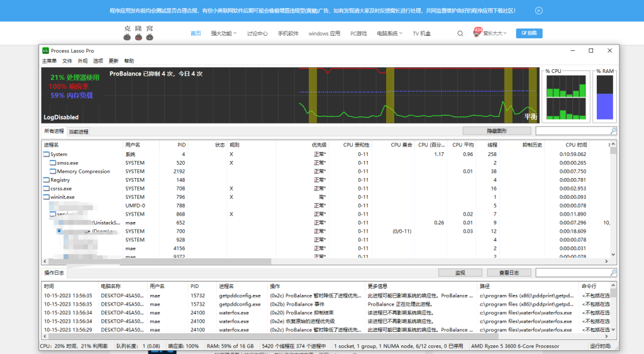Select the csrss.exe process row
Viewport: 644px width, 354px height.
[326, 189]
